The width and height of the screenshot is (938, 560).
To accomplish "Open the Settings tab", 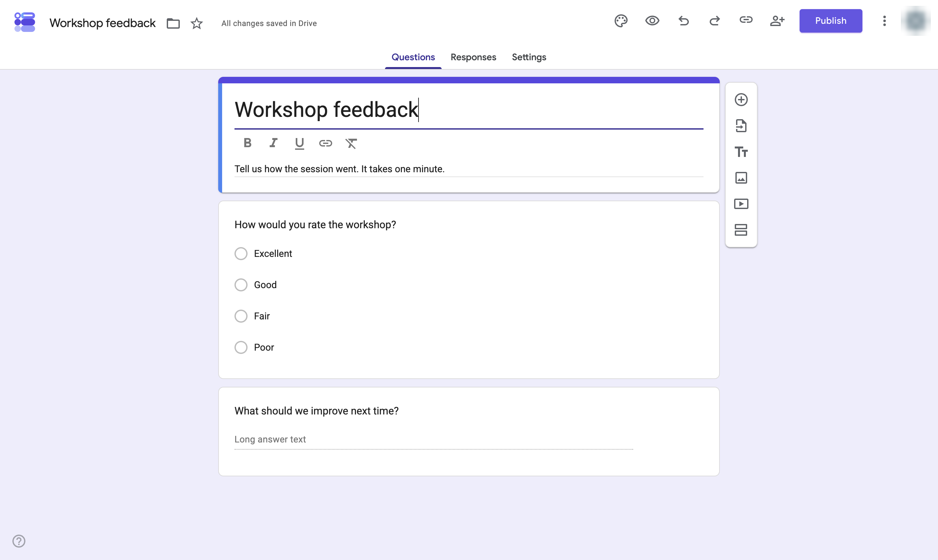I will (529, 57).
